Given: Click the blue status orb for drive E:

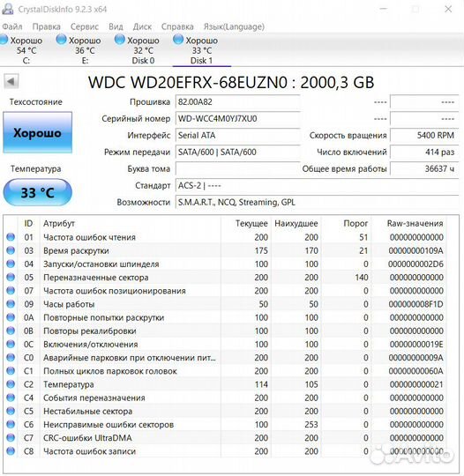Looking at the screenshot, I should (x=62, y=40).
